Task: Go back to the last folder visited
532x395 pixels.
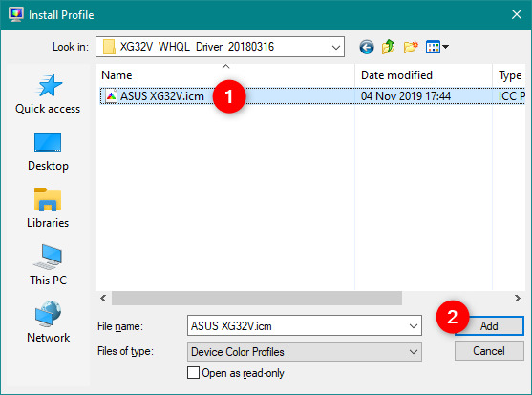Action: pos(367,47)
